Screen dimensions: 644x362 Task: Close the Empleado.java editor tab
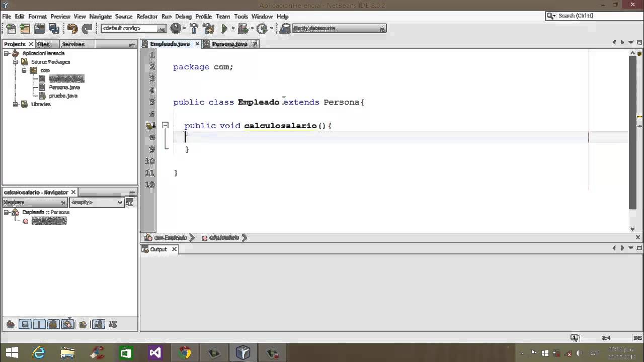197,44
